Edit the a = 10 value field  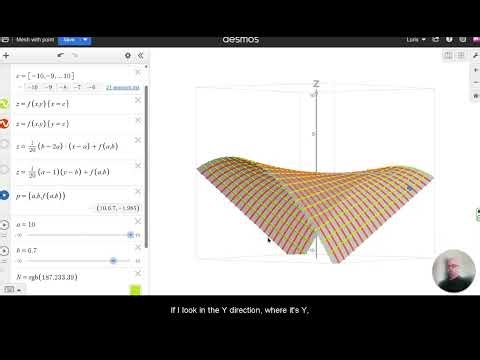[26, 224]
